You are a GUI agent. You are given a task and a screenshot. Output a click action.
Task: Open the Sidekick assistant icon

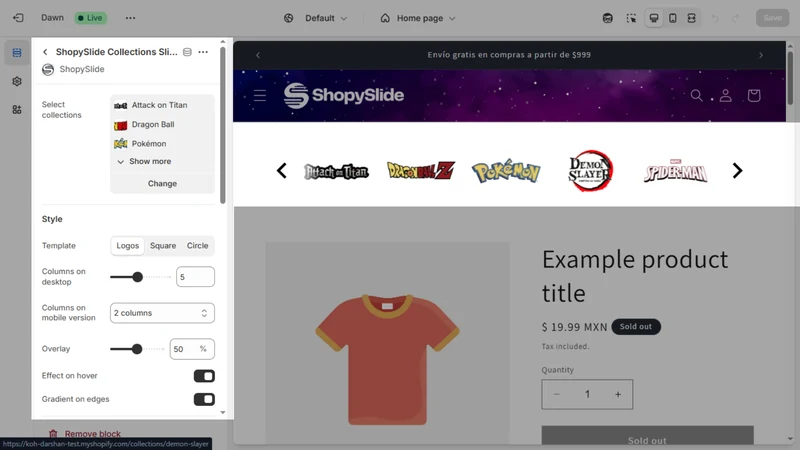coord(608,18)
